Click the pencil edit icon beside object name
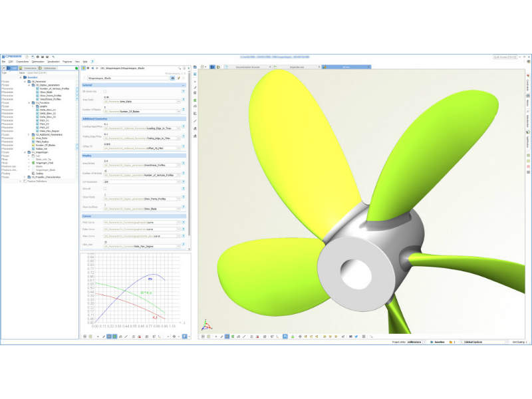 pos(178,78)
